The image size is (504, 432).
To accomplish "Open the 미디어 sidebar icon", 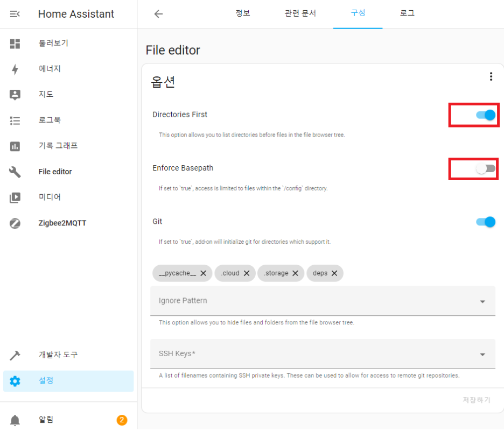I will (15, 197).
